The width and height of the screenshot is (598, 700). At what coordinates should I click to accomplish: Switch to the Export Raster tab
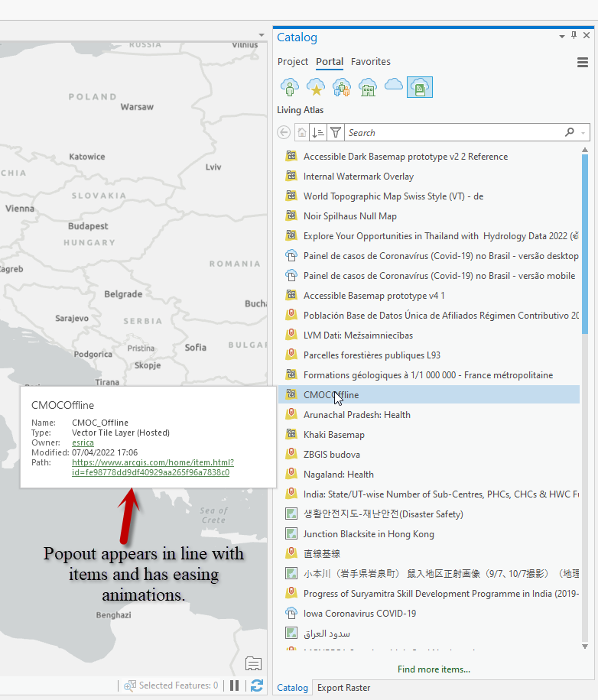coord(343,688)
